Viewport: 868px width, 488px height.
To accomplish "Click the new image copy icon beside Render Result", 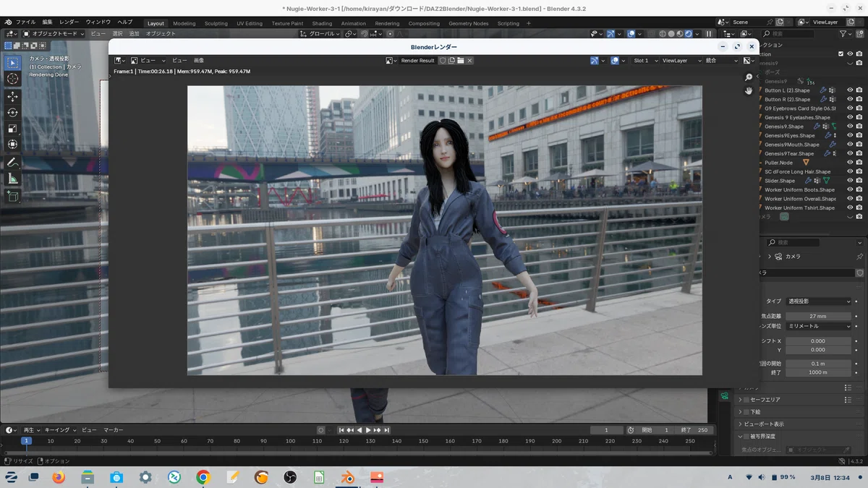I will [x=451, y=61].
